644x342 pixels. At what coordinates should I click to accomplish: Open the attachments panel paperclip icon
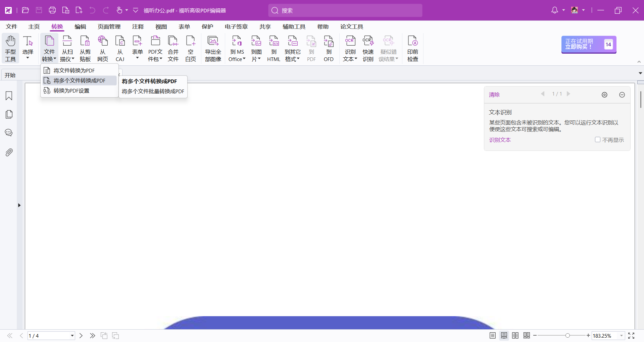(x=9, y=153)
